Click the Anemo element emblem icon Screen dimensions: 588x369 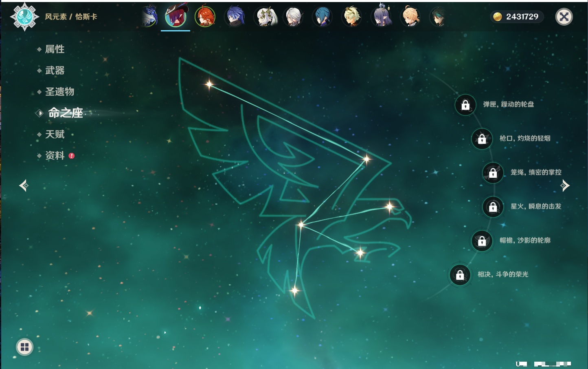pyautogui.click(x=24, y=17)
